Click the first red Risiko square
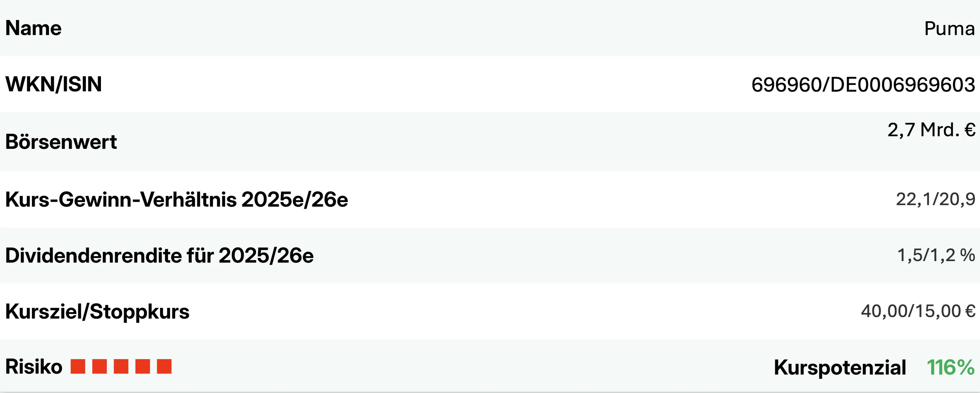The image size is (980, 393). tap(78, 366)
